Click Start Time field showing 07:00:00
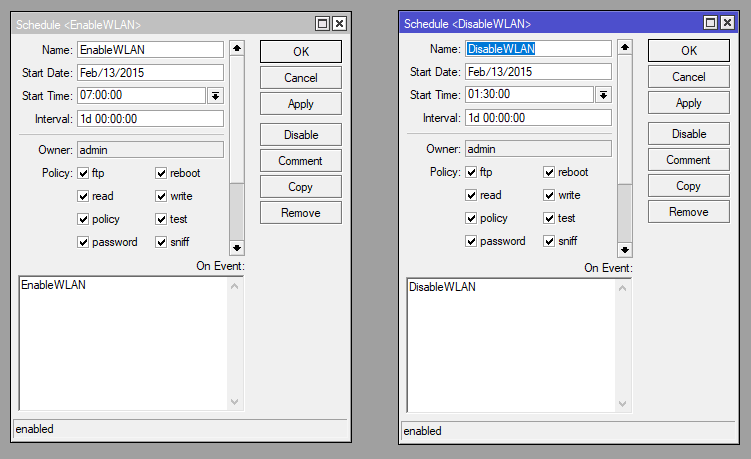Screen dimensions: 751x459 (141, 95)
